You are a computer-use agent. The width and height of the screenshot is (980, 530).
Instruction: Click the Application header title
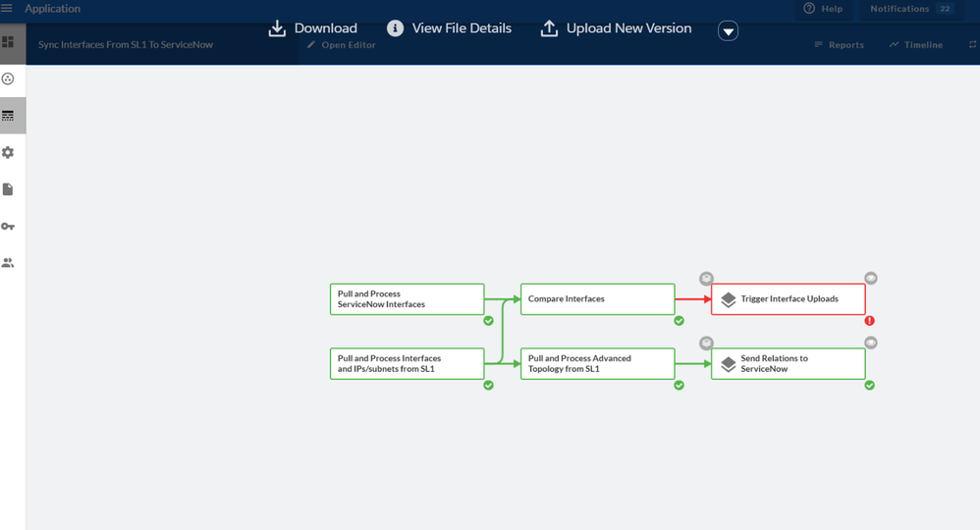click(52, 9)
